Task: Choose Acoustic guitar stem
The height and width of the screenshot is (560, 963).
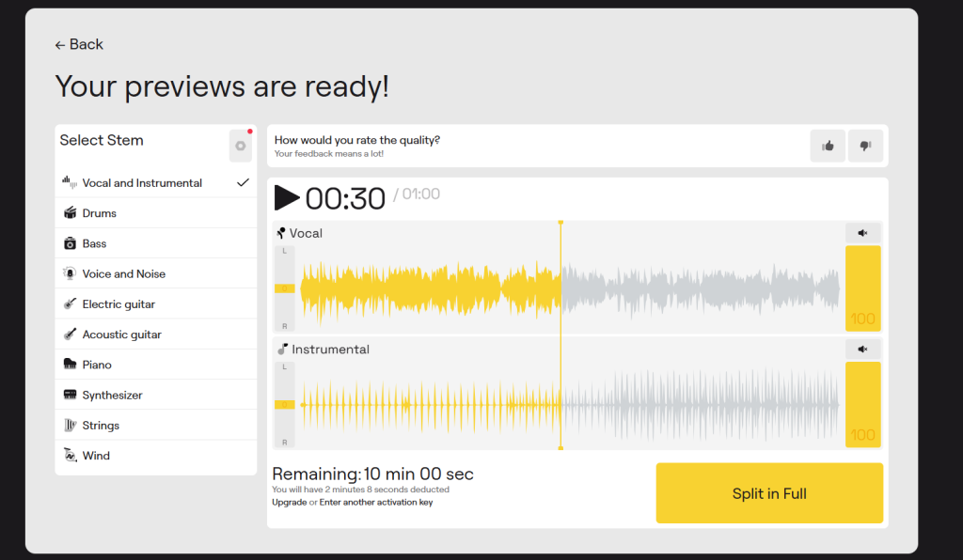Action: tap(121, 334)
